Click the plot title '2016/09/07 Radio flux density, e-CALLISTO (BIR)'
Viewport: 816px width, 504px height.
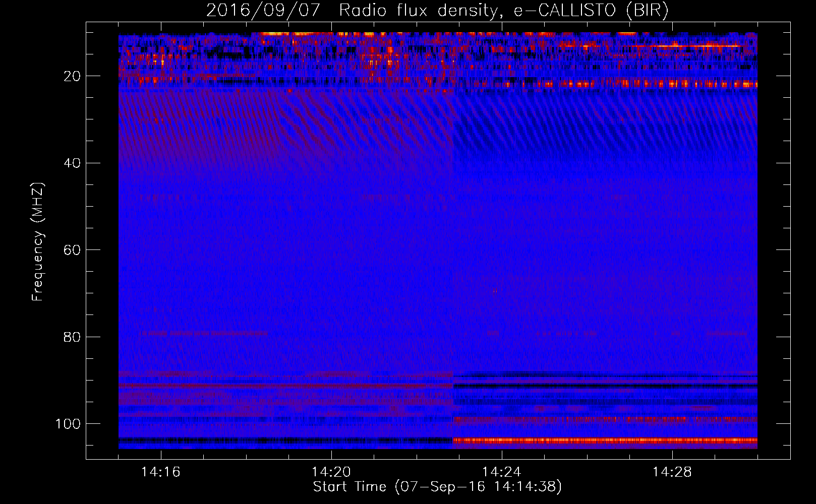click(x=437, y=11)
